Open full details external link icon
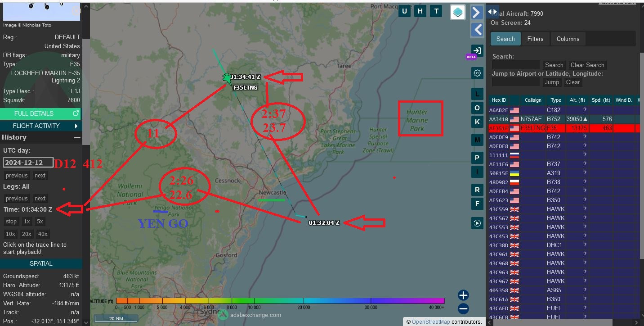Screen dimensions: 644x326 (76, 113)
